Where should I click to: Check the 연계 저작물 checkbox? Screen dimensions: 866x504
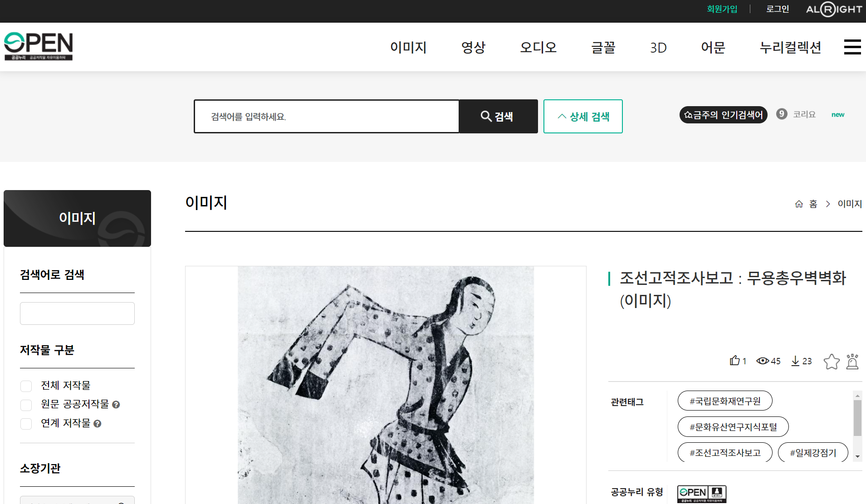click(26, 424)
